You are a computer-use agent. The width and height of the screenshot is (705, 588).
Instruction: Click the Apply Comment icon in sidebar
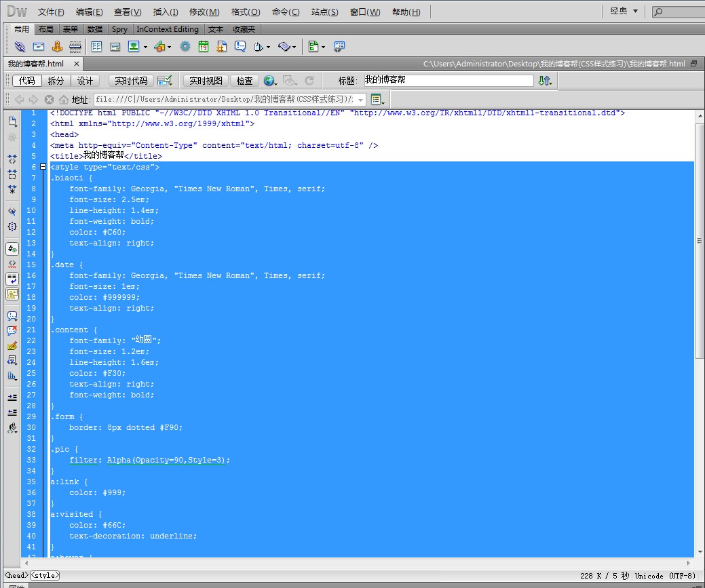[12, 316]
